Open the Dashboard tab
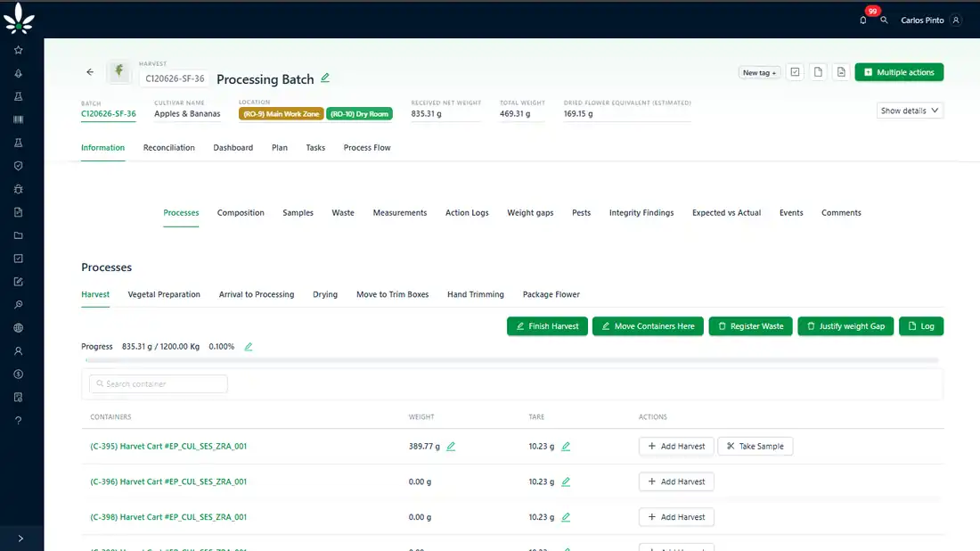The width and height of the screenshot is (980, 551). 233,148
